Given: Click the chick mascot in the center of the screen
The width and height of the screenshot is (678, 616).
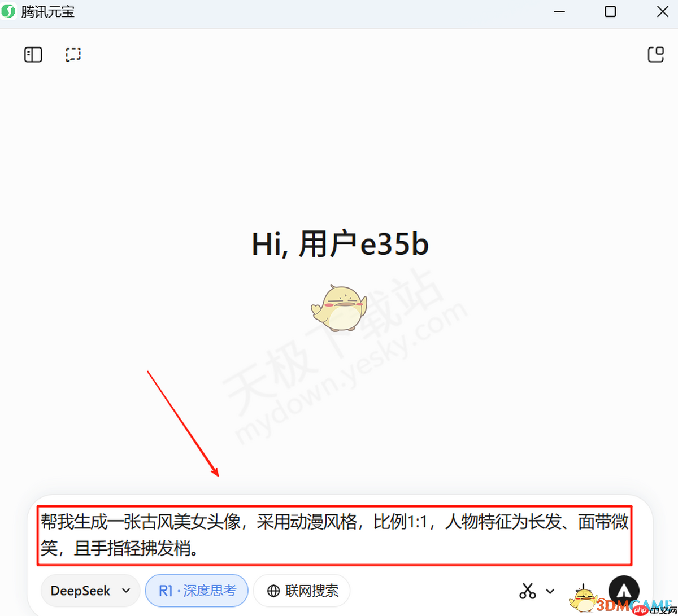Looking at the screenshot, I should point(339,308).
